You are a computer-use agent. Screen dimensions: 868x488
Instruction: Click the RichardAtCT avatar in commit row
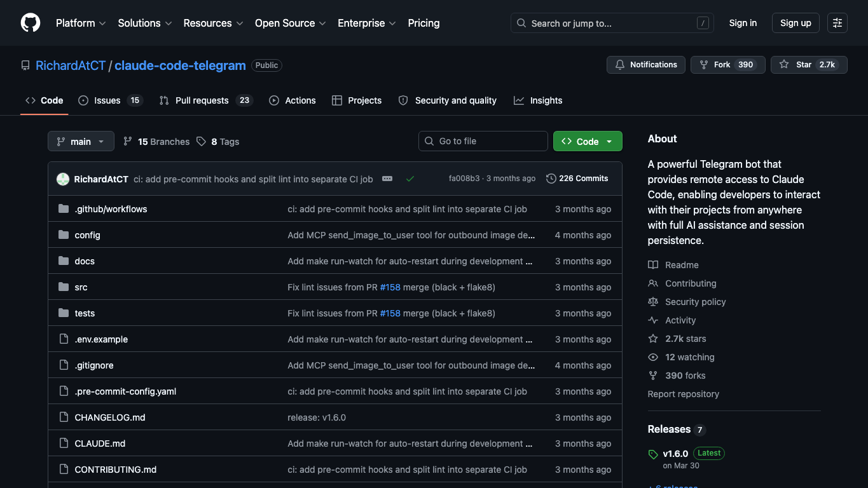tap(62, 179)
